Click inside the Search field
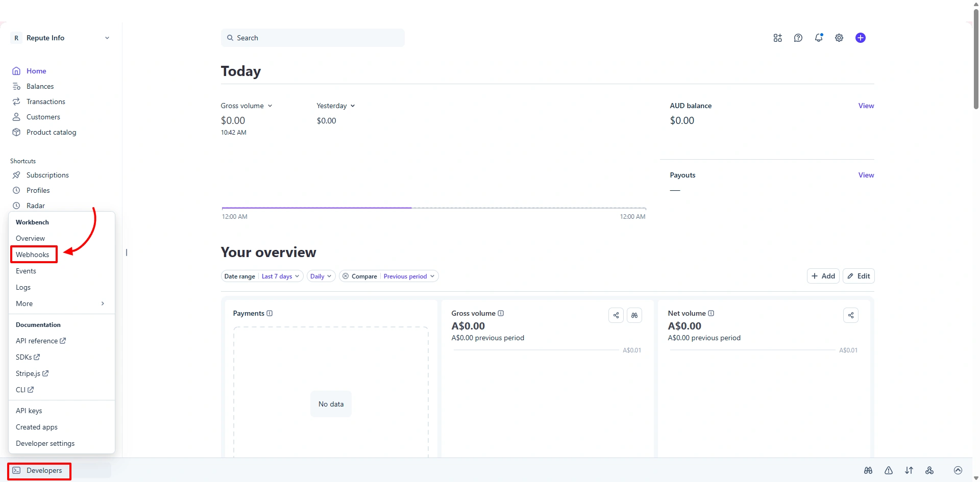 click(x=313, y=37)
